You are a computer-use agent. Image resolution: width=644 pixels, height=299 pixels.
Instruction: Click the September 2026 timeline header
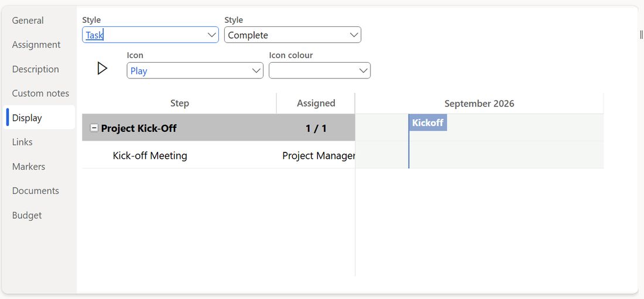479,104
